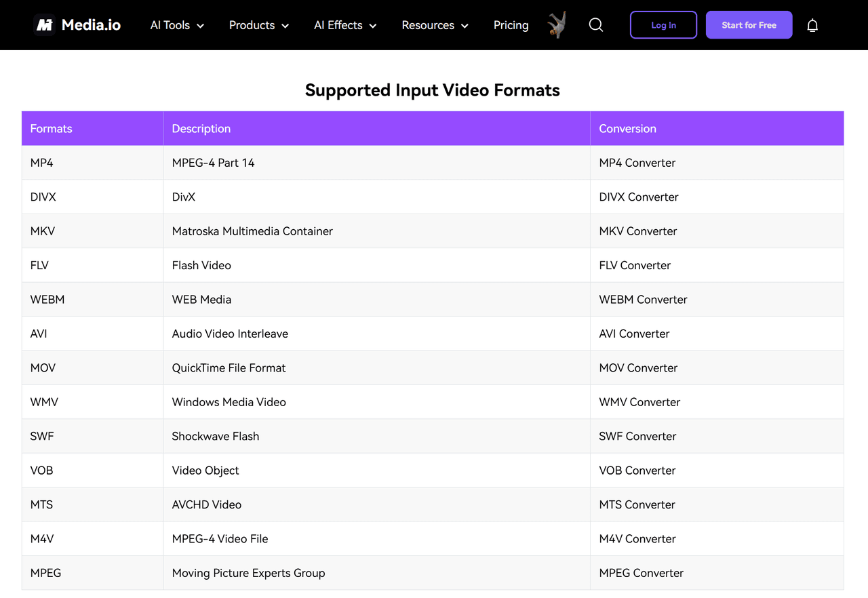Click the Matroska Multimedia Container description
868x598 pixels.
click(252, 231)
